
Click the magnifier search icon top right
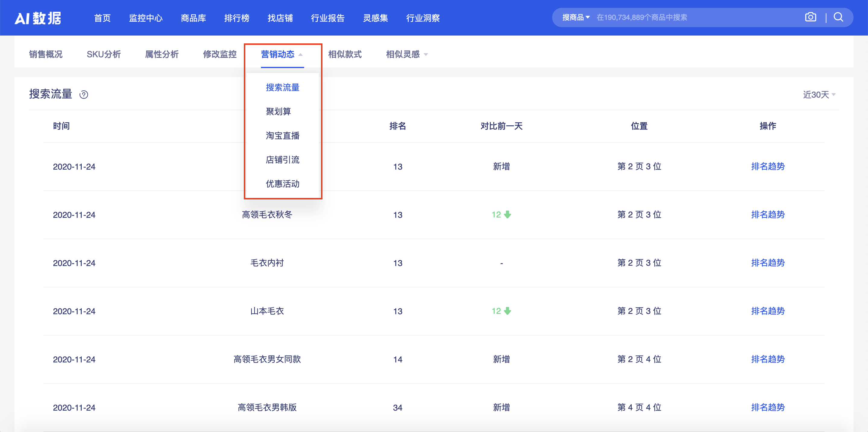(839, 17)
